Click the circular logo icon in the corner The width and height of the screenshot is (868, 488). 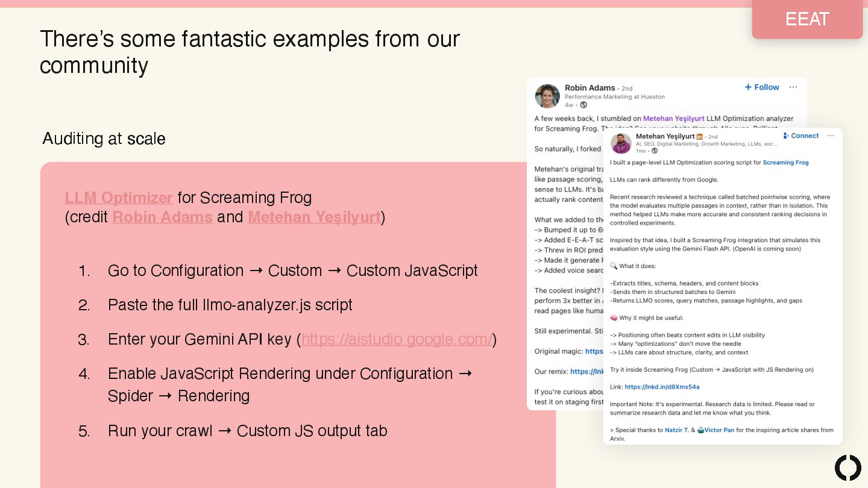(848, 468)
